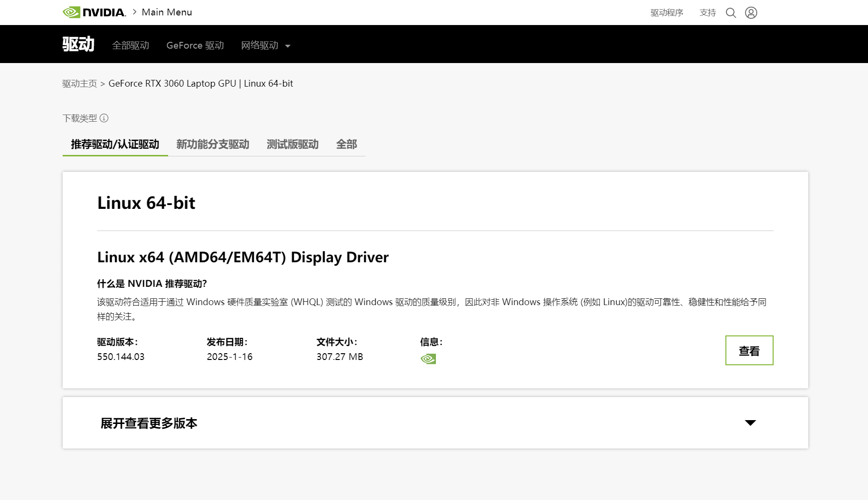Open the 支持 link in header
The height and width of the screenshot is (500, 868).
pyautogui.click(x=708, y=13)
